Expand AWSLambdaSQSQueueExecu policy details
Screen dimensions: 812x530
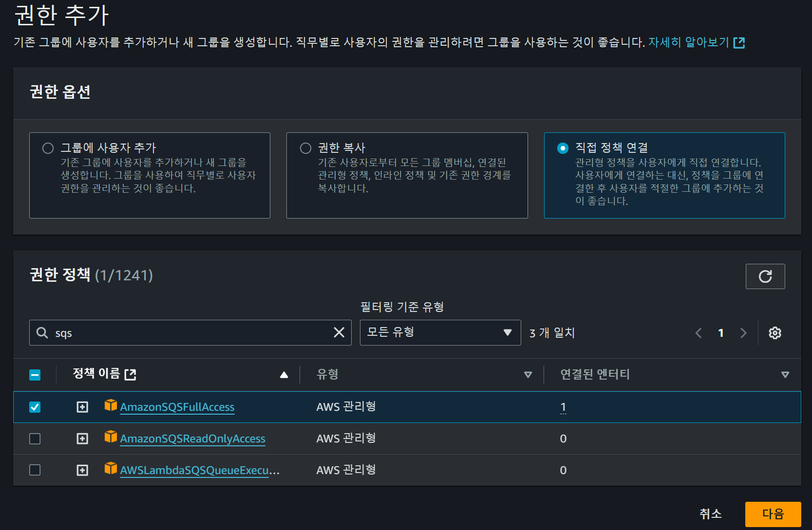click(82, 470)
